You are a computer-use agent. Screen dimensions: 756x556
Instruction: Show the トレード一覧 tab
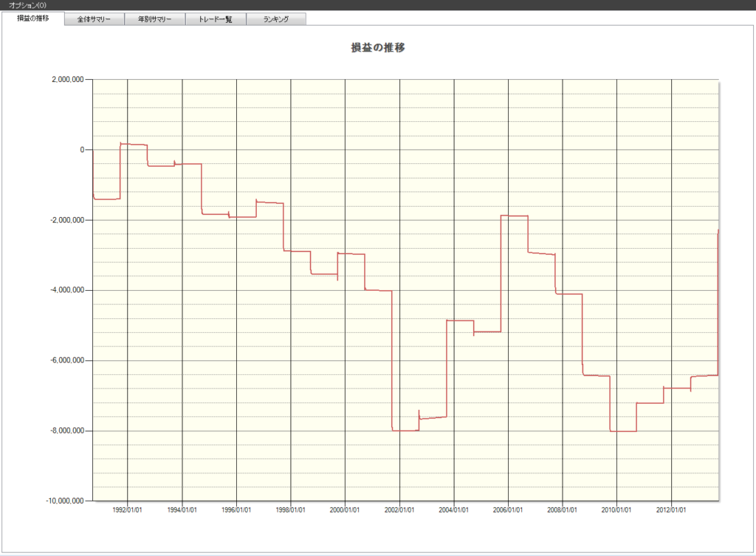coord(216,19)
